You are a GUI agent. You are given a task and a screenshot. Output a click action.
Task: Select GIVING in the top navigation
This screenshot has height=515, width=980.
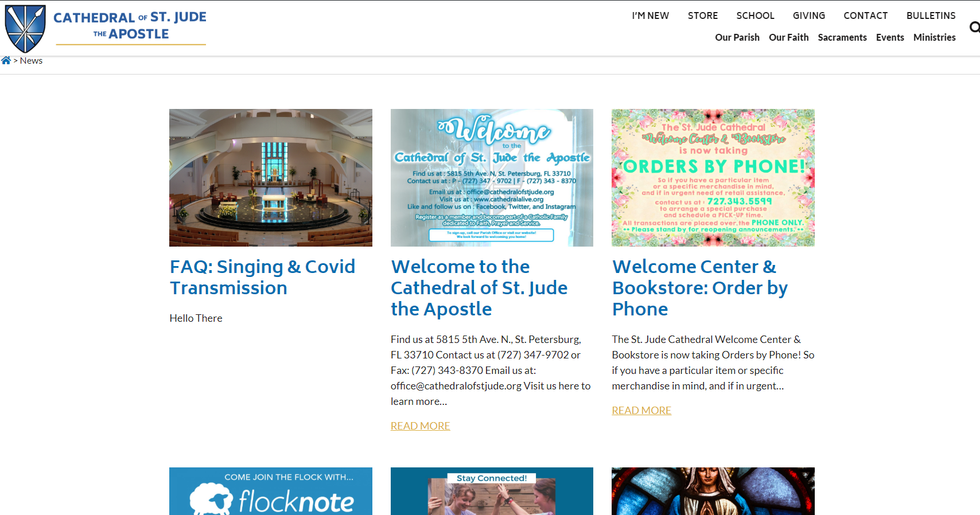coord(809,15)
